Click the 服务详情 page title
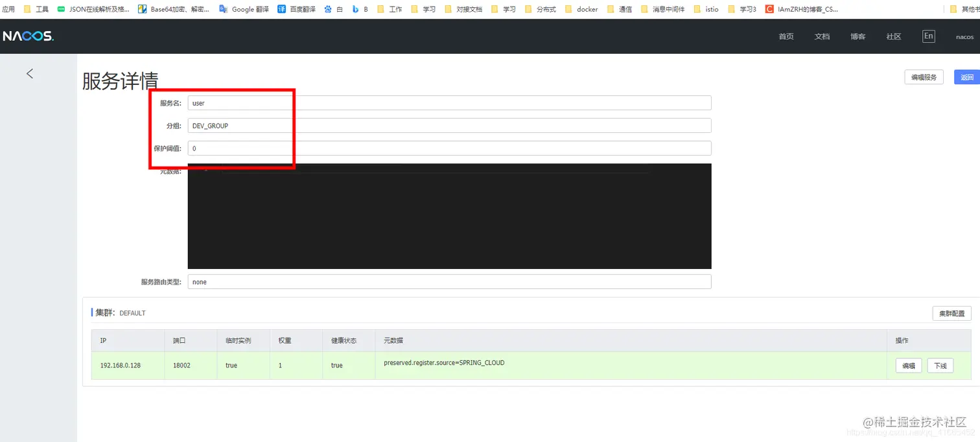The image size is (980, 442). click(120, 81)
